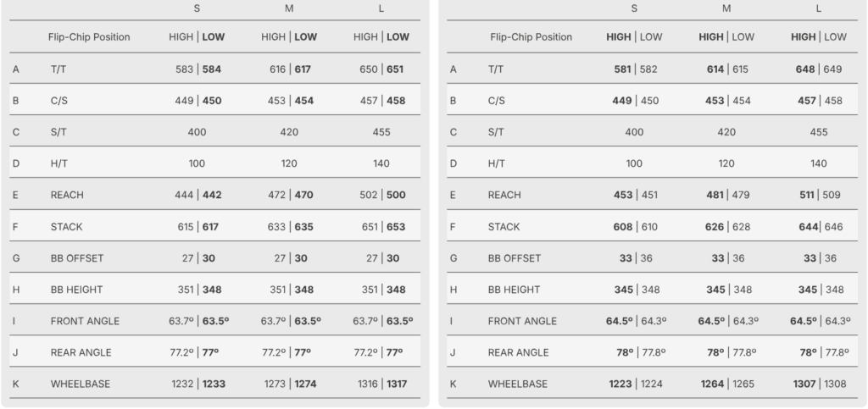Click the L size header in right table
Image resolution: width=868 pixels, height=409 pixels.
(818, 8)
